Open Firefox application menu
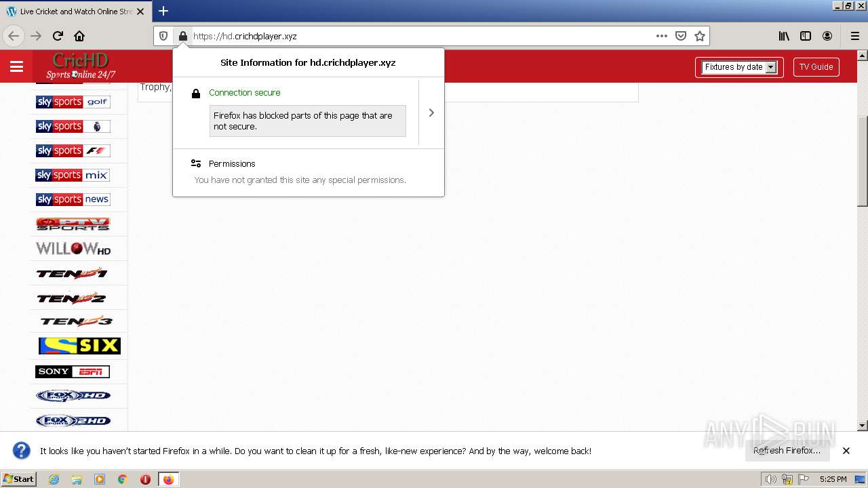The width and height of the screenshot is (868, 488). 855,36
